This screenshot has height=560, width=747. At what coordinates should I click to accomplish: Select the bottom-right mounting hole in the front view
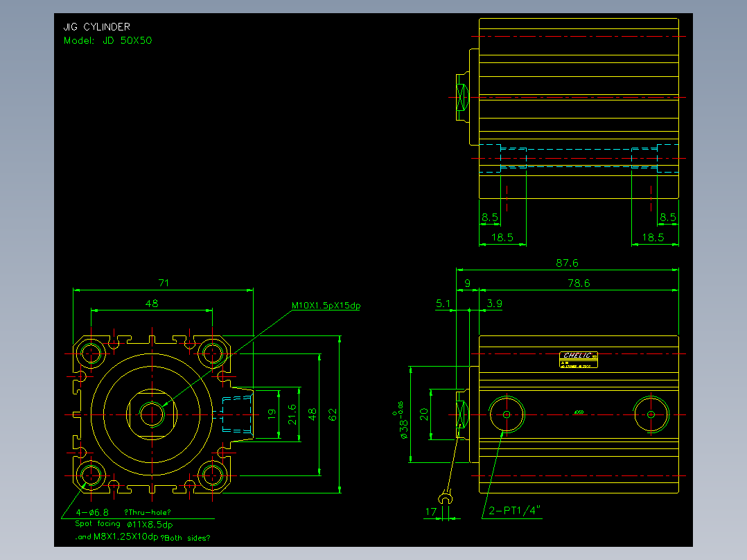click(213, 475)
